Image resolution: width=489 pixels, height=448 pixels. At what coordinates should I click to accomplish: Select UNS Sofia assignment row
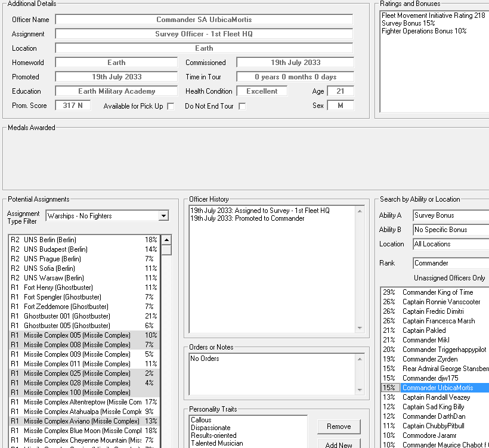[x=84, y=268]
